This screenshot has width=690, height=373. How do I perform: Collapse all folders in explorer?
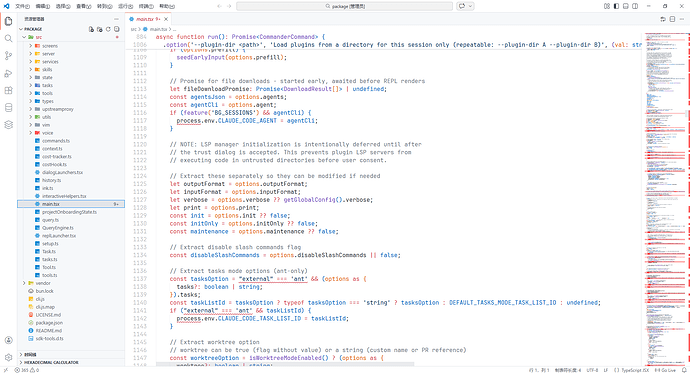(117, 29)
